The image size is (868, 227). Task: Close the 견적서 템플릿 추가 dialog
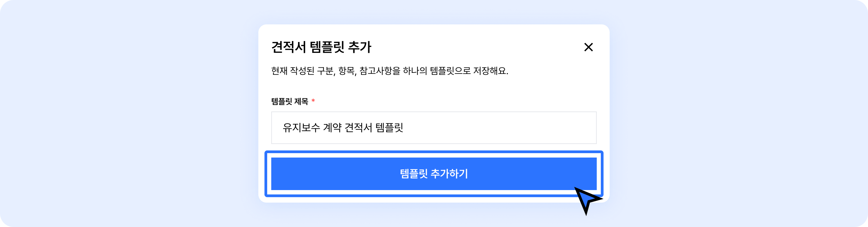point(588,47)
